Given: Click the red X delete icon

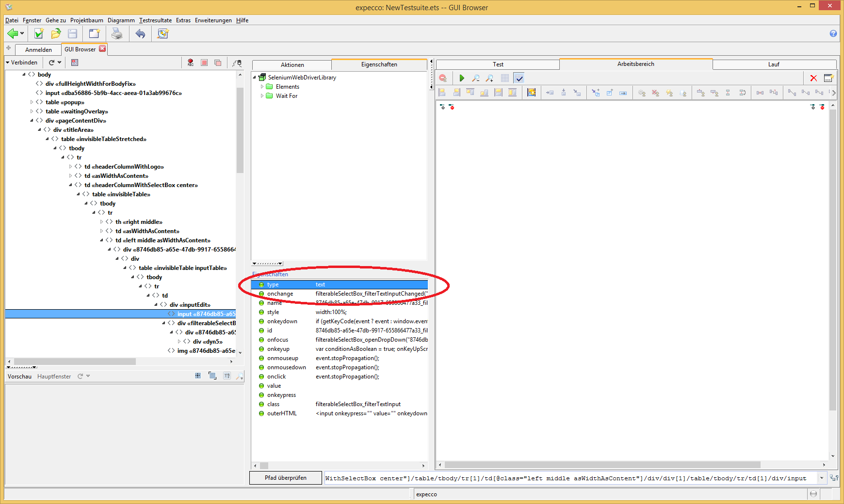Looking at the screenshot, I should click(x=813, y=78).
